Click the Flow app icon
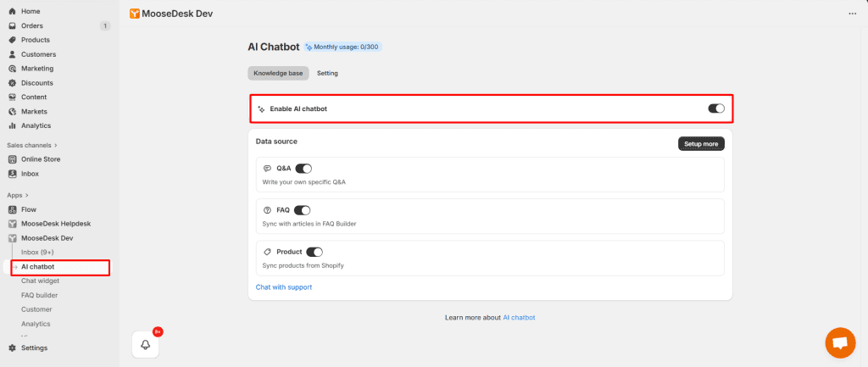 (x=12, y=209)
